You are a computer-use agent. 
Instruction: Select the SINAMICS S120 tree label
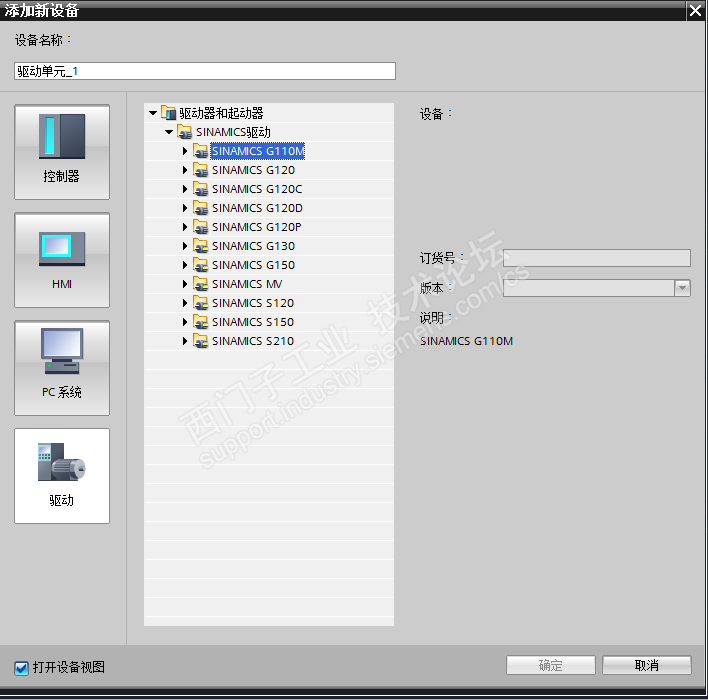253,303
